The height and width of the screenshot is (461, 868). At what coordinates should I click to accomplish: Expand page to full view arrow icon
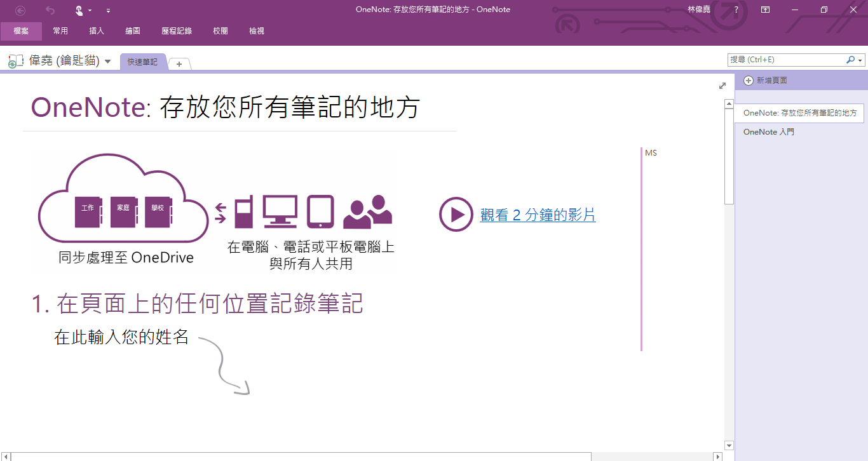(722, 86)
